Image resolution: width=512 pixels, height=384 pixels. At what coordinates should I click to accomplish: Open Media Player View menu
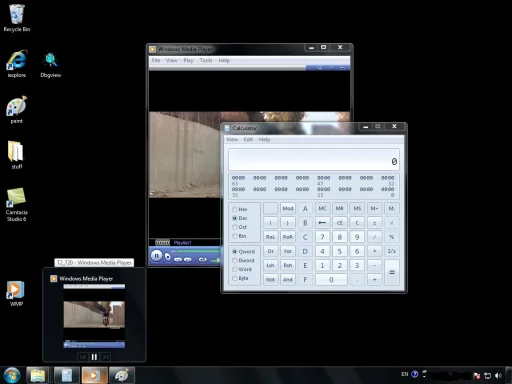coord(171,60)
